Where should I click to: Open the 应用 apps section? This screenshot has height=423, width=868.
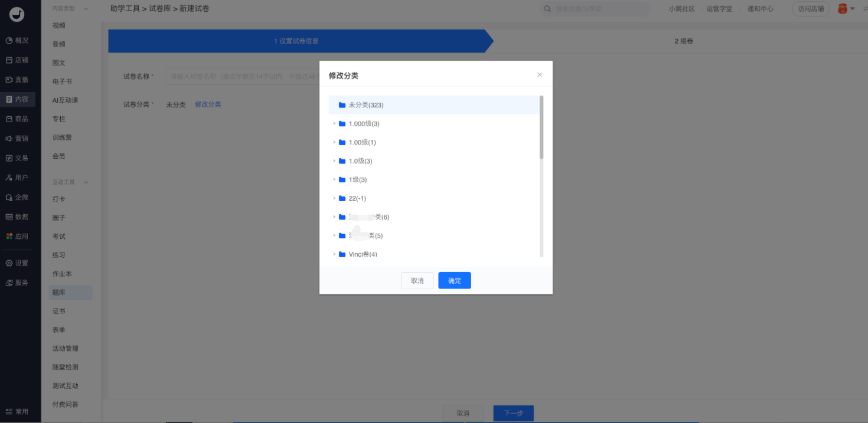click(x=17, y=236)
